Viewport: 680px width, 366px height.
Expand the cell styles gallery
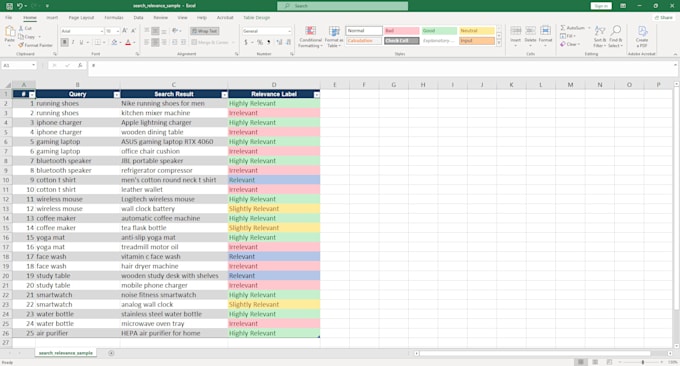(x=499, y=43)
